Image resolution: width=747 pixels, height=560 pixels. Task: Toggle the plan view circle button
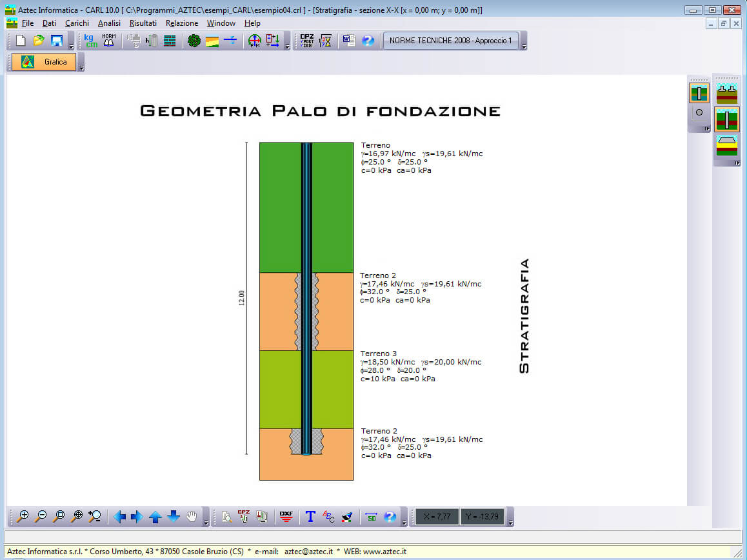point(699,112)
